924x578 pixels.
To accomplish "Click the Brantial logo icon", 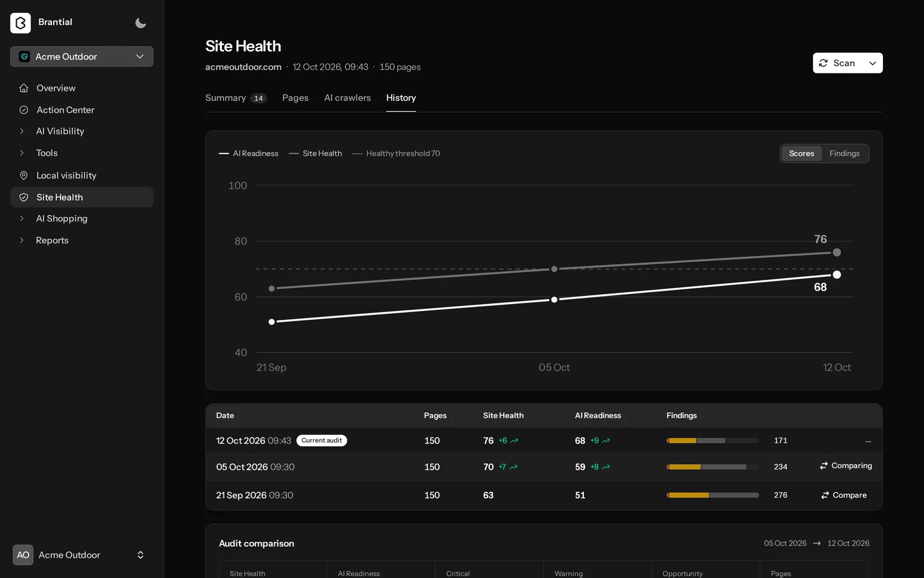I will (21, 23).
